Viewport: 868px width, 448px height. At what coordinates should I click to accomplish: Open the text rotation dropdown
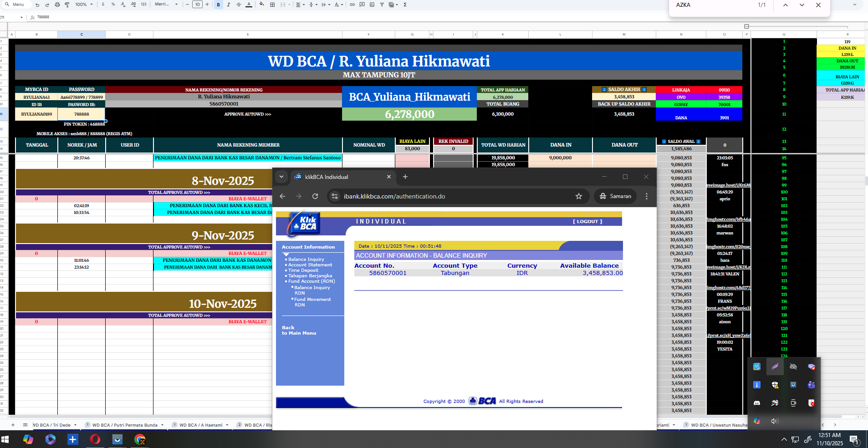(x=338, y=5)
